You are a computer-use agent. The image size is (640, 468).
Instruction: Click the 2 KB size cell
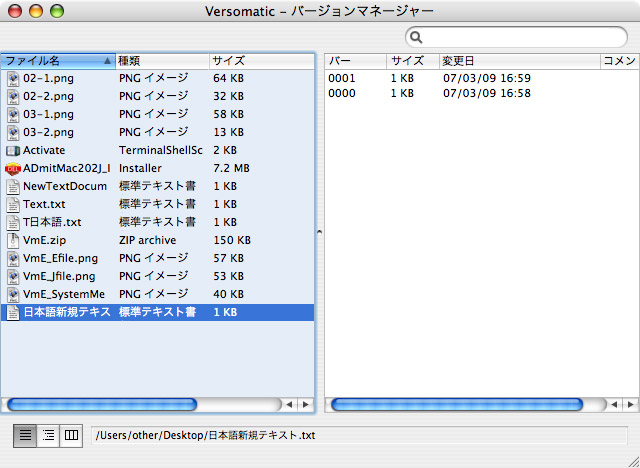tap(225, 151)
